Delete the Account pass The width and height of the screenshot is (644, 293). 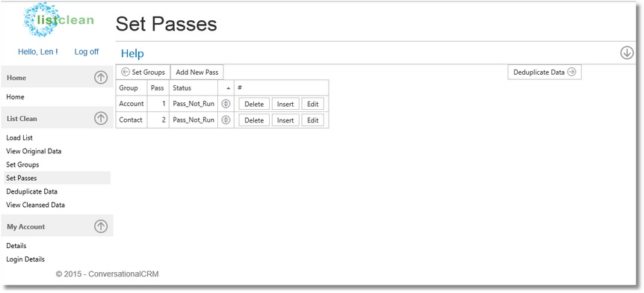254,104
